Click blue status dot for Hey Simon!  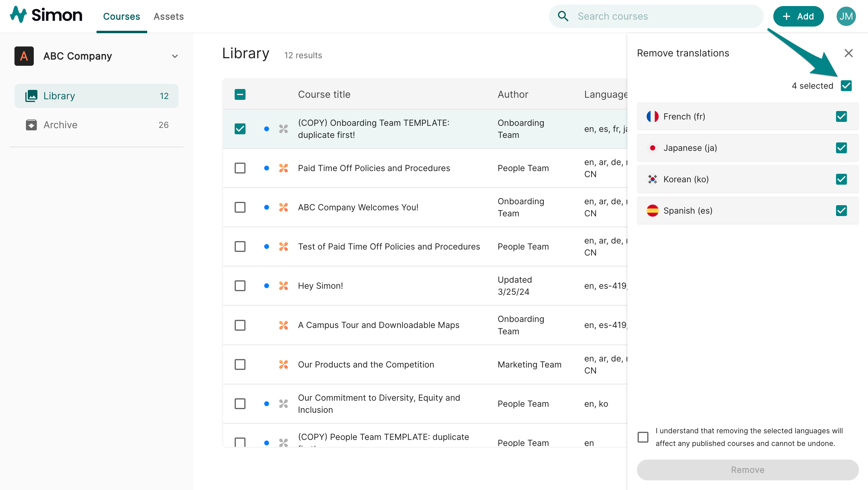tap(266, 285)
